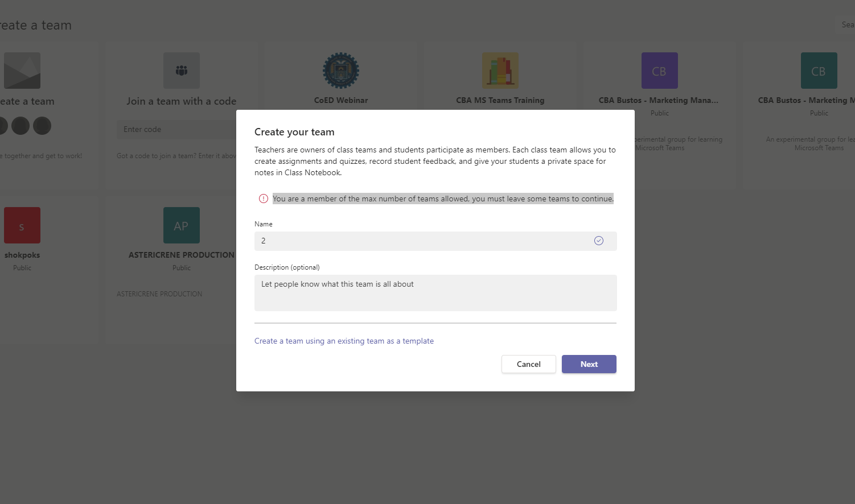Click the red error warning icon
Viewport: 855px width, 504px height.
click(x=264, y=199)
